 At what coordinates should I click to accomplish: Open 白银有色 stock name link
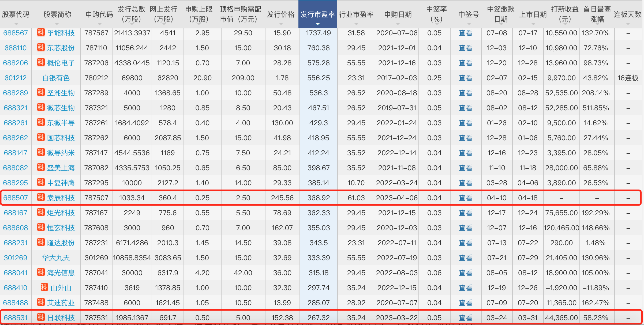point(56,78)
